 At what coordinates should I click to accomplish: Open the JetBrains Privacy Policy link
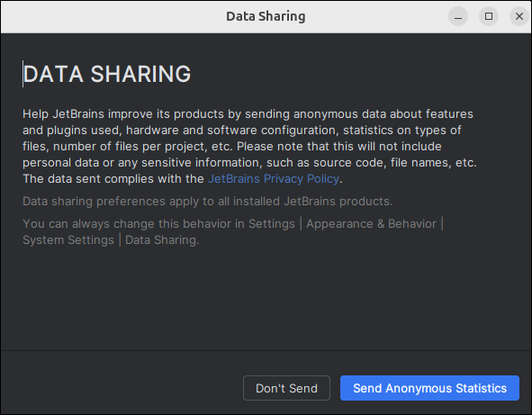274,179
